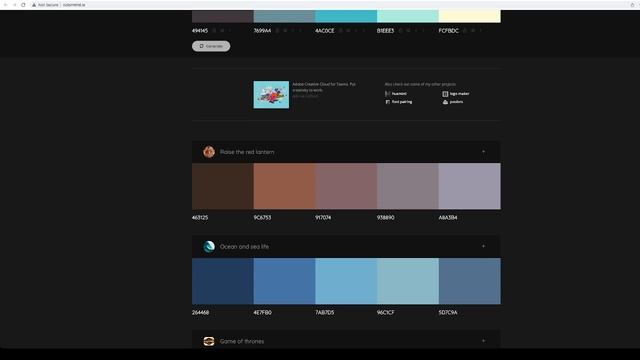This screenshot has width=640, height=360.
Task: Select the 7699A4 swatch in generator
Action: (x=284, y=16)
